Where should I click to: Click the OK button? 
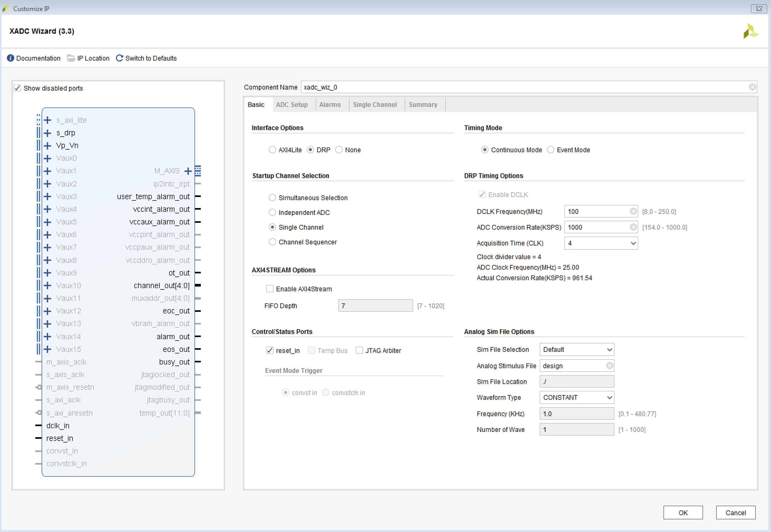click(x=683, y=512)
